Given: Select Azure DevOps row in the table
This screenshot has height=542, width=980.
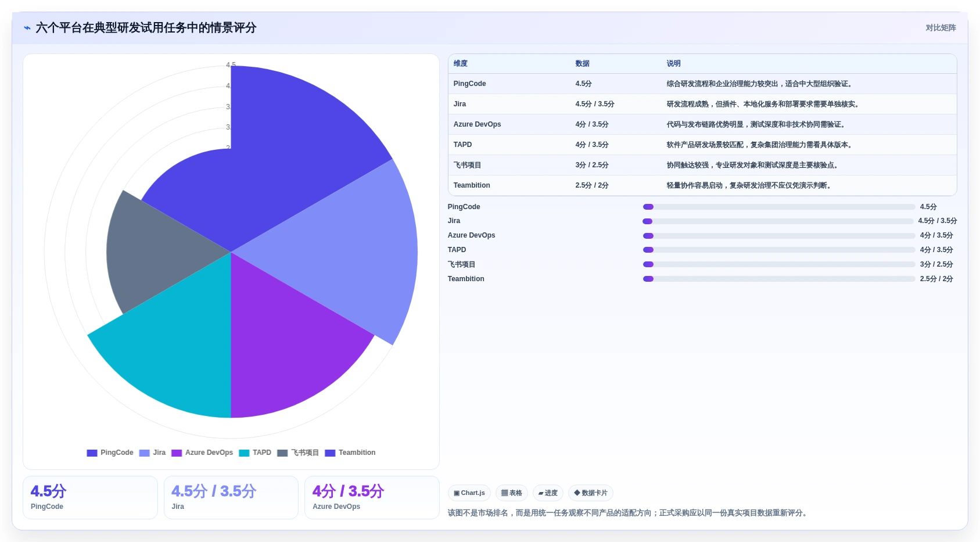Looking at the screenshot, I should [702, 124].
